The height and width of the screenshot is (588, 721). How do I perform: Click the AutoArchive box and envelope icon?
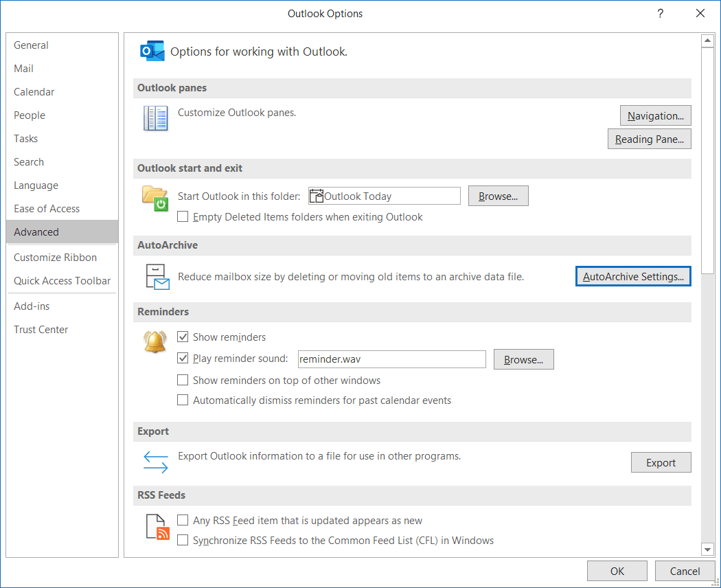point(158,277)
